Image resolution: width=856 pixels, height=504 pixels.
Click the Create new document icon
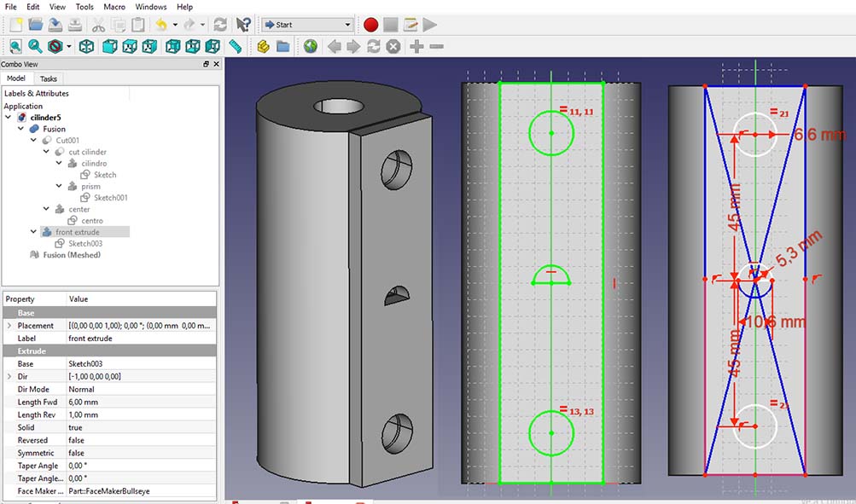pyautogui.click(x=16, y=25)
